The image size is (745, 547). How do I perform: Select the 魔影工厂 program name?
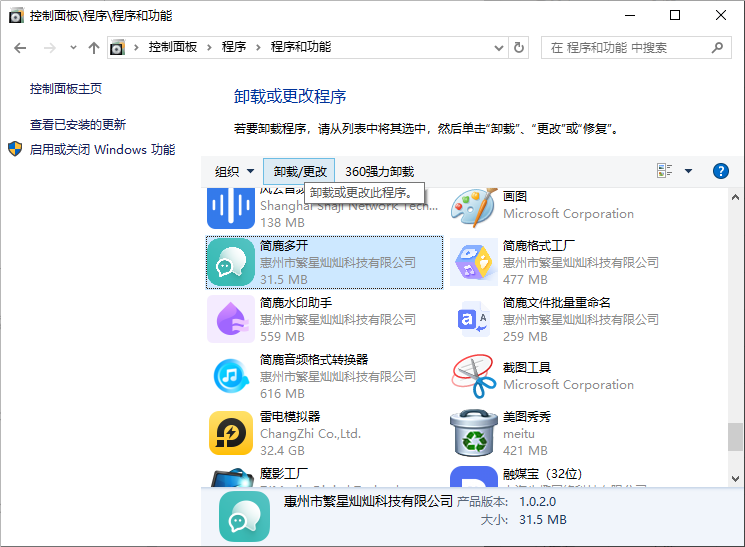click(284, 474)
